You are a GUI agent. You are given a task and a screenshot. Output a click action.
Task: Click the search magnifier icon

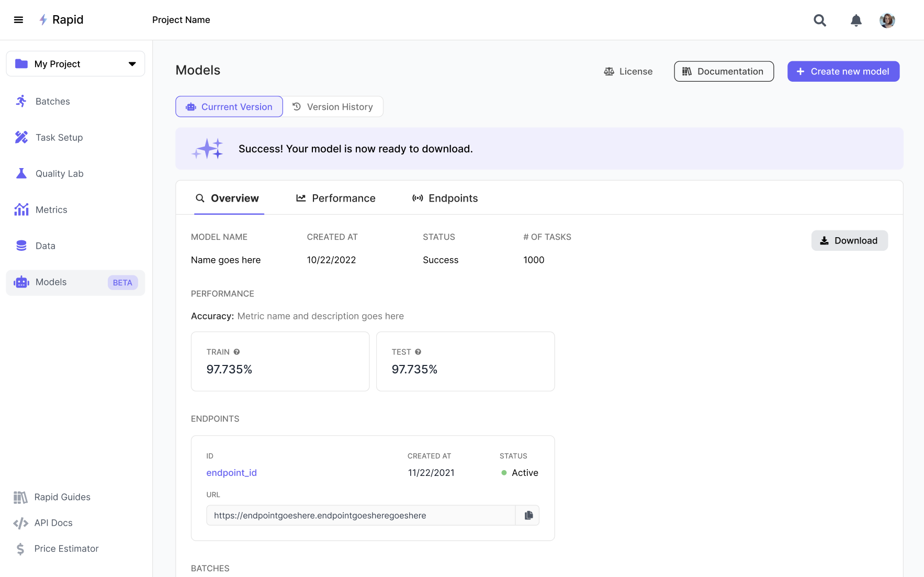(819, 20)
